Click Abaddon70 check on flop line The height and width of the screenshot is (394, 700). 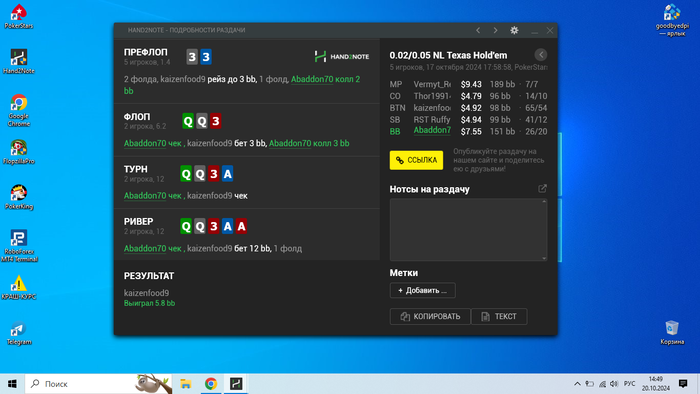click(152, 144)
